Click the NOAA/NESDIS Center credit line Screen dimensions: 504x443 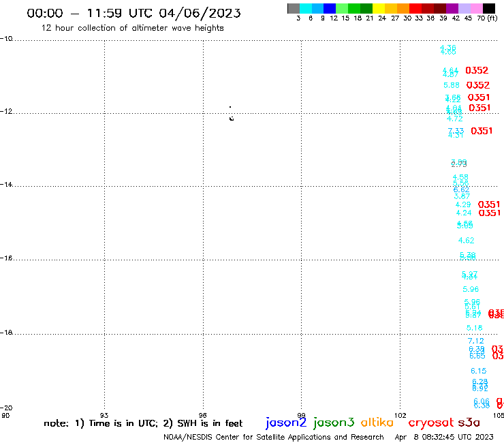[x=274, y=438]
